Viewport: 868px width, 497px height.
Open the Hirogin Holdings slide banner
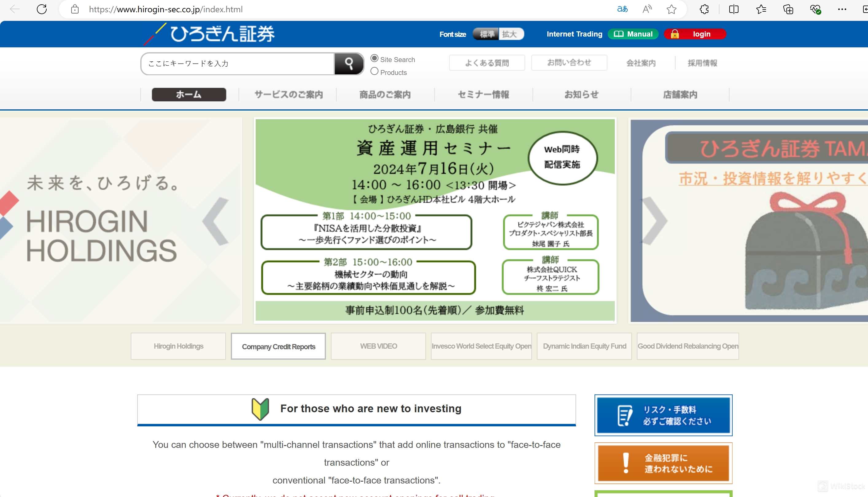(121, 220)
